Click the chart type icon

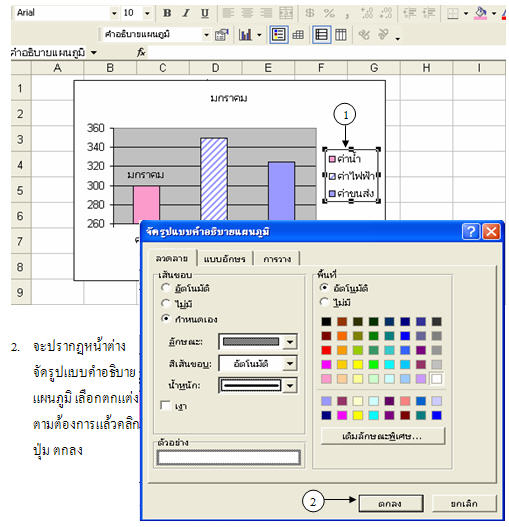pyautogui.click(x=245, y=35)
